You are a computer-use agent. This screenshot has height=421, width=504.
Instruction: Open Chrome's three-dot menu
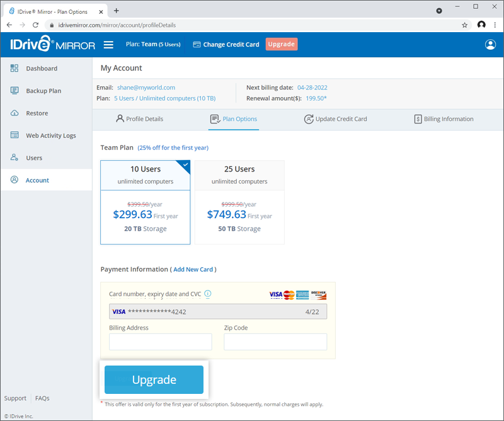(x=496, y=25)
